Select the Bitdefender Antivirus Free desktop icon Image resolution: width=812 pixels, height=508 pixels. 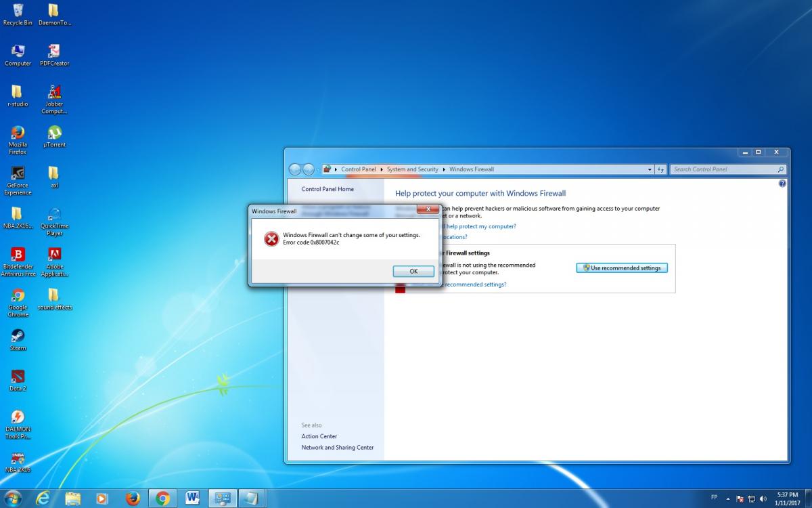[18, 262]
